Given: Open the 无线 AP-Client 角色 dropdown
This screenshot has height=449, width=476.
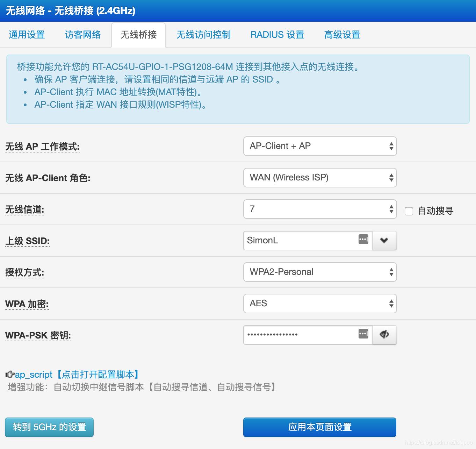Looking at the screenshot, I should click(x=319, y=178).
